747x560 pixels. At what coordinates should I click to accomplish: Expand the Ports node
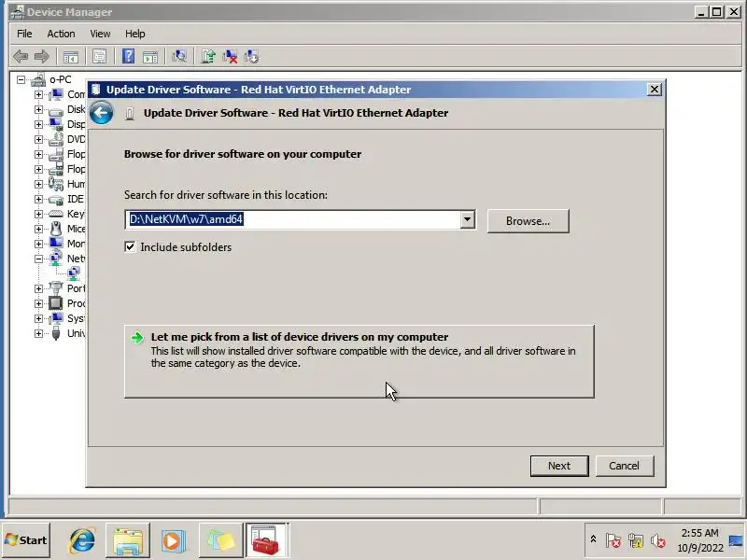pyautogui.click(x=38, y=288)
